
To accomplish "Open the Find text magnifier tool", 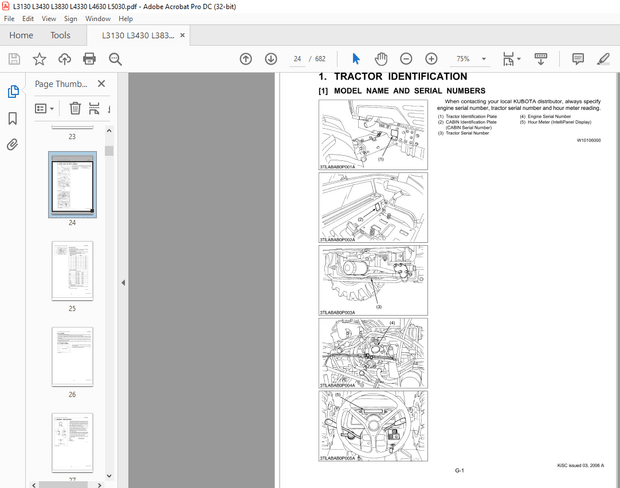I will (x=115, y=59).
